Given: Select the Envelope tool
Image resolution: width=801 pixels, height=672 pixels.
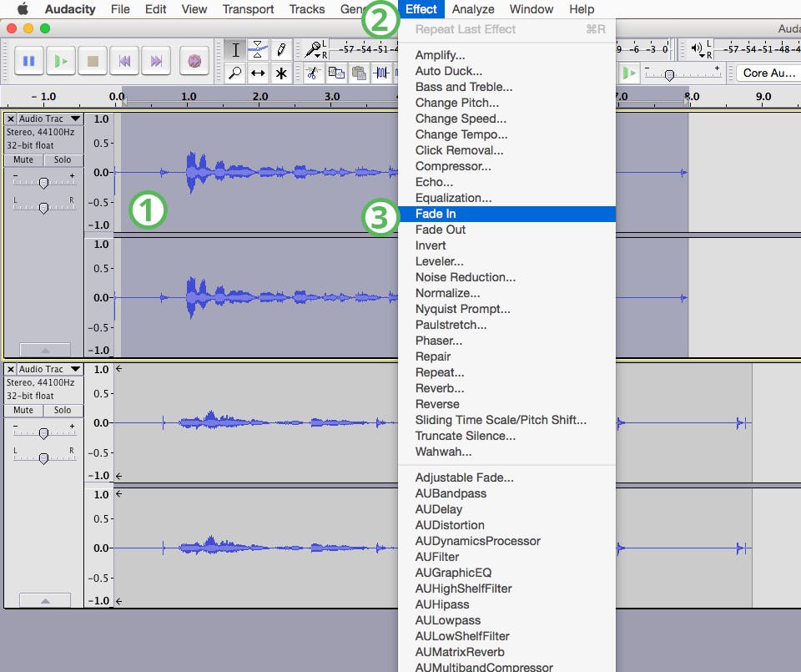Looking at the screenshot, I should (257, 49).
